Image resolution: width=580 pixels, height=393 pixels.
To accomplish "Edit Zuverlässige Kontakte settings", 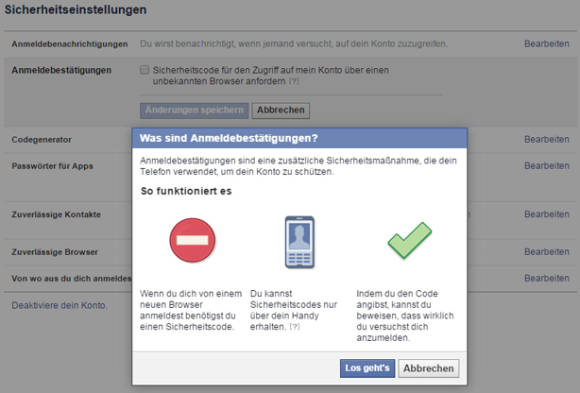I will 547,214.
